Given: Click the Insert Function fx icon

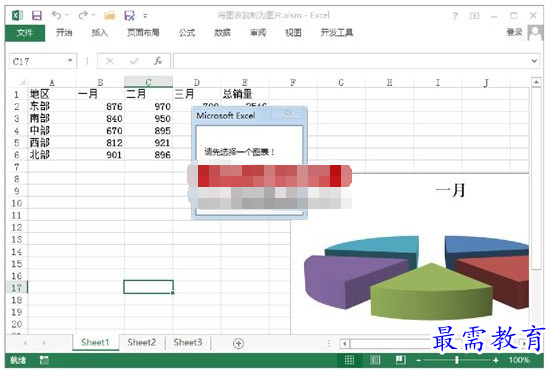Looking at the screenshot, I should coord(158,61).
